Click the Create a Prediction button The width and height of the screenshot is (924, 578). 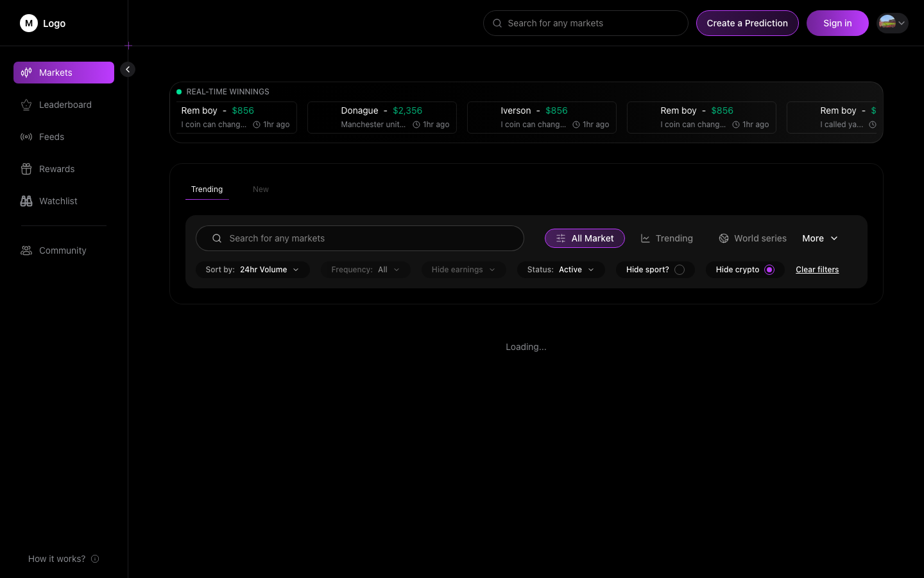tap(748, 23)
